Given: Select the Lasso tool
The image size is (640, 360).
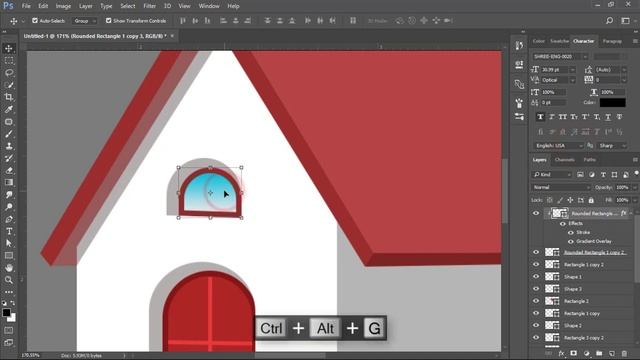Looking at the screenshot, I should click(x=9, y=73).
